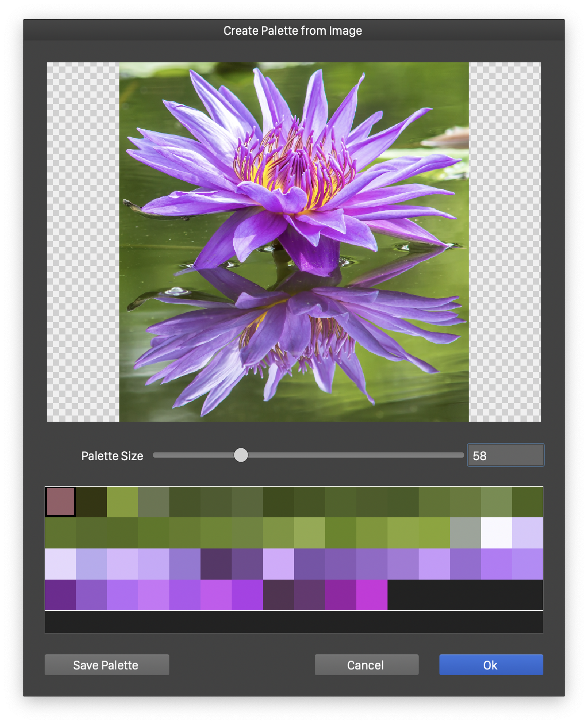
Task: Select the highlighted mauve swatch in the palette
Action: (x=60, y=502)
